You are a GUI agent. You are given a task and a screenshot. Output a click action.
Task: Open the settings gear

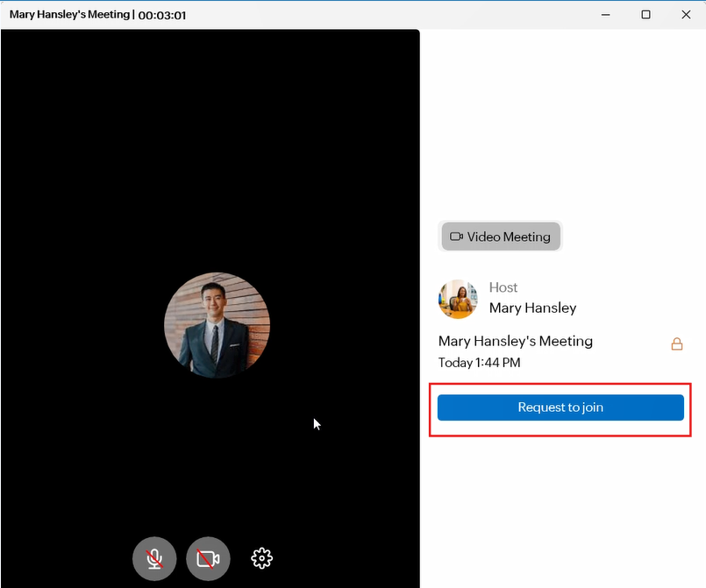(262, 558)
